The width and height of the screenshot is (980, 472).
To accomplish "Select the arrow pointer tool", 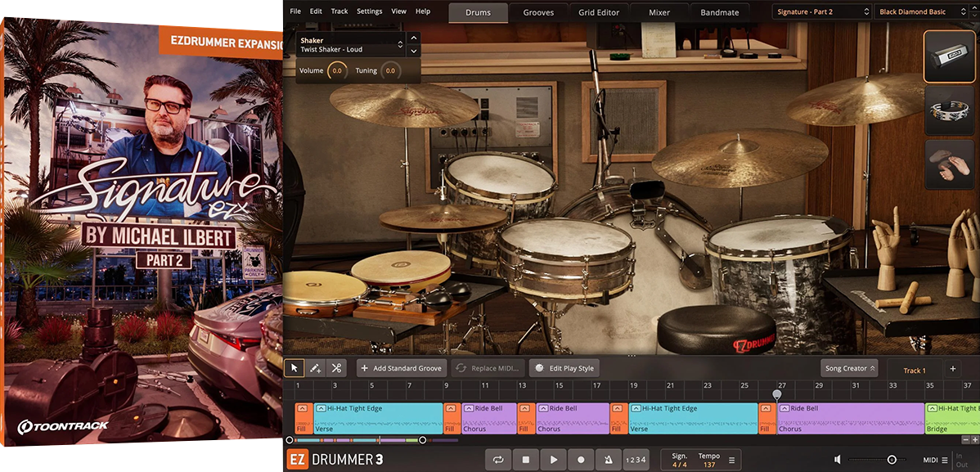I will 294,368.
